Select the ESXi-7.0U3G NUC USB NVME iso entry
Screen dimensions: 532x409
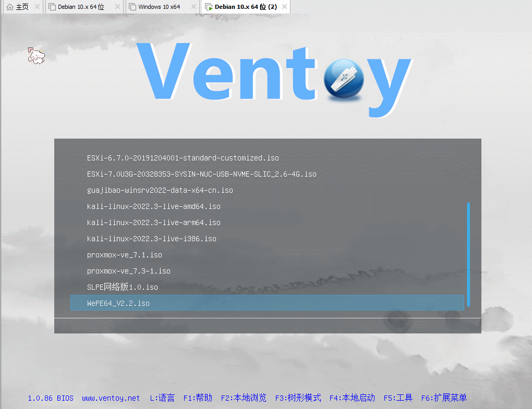[267, 174]
